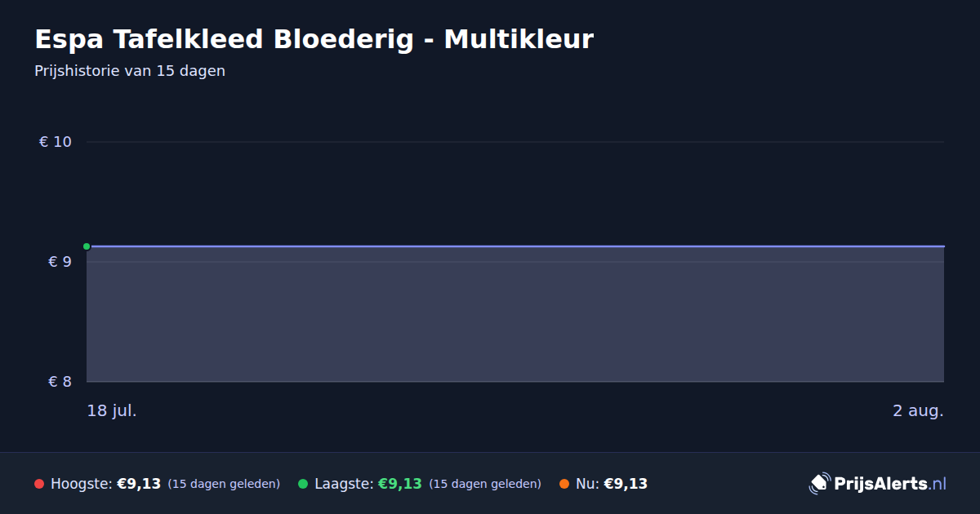Click the € 9 axis label
Screen dimensions: 980x514
point(60,262)
